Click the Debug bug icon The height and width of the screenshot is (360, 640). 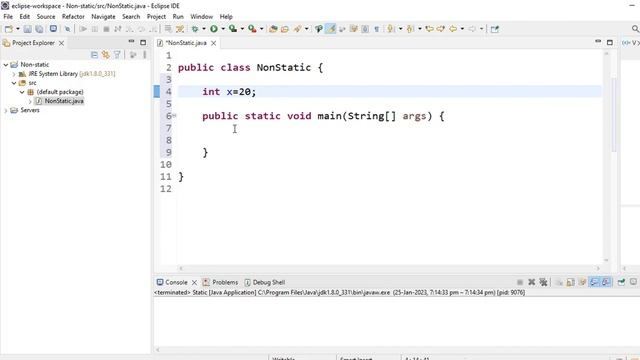[195, 29]
